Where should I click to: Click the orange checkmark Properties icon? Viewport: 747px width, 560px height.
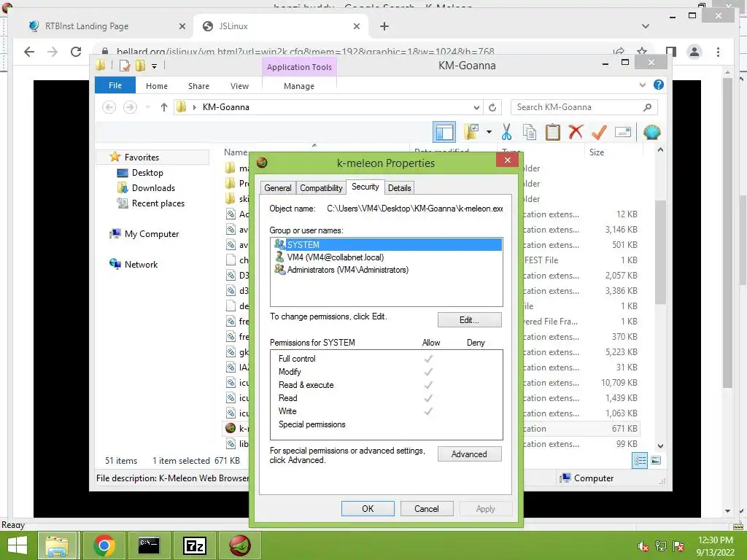599,132
